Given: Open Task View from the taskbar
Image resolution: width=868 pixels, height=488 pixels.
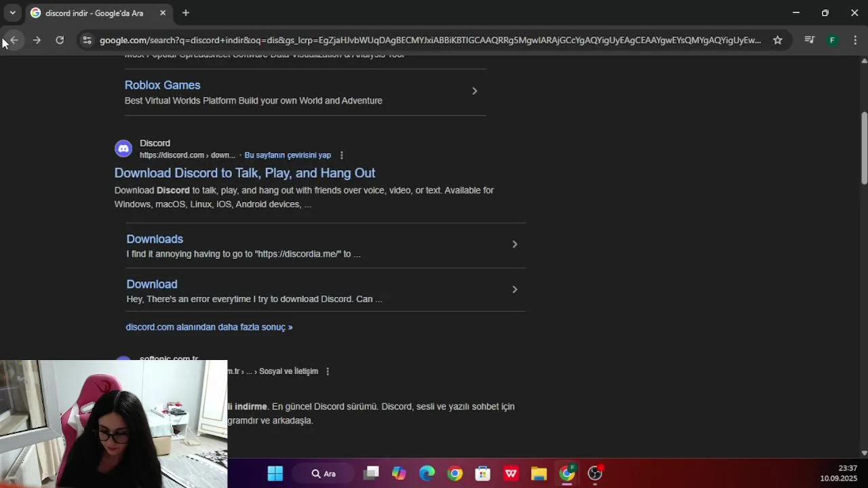Looking at the screenshot, I should pyautogui.click(x=371, y=473).
